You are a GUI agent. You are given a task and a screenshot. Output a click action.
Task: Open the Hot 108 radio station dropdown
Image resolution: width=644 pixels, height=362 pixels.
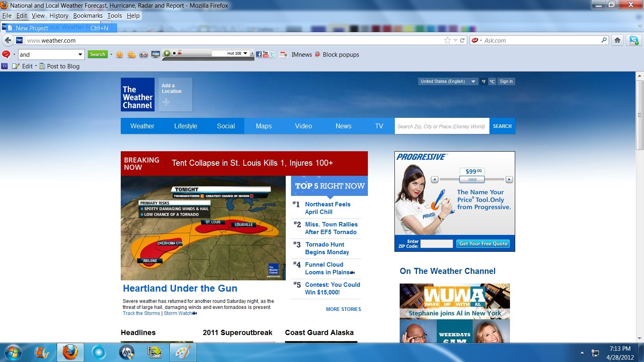[245, 53]
